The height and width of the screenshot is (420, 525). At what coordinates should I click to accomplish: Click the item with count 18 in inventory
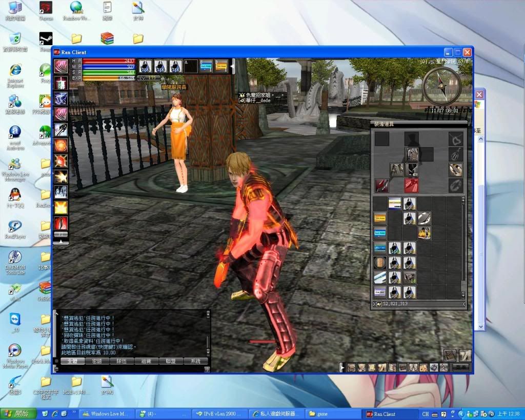410,277
